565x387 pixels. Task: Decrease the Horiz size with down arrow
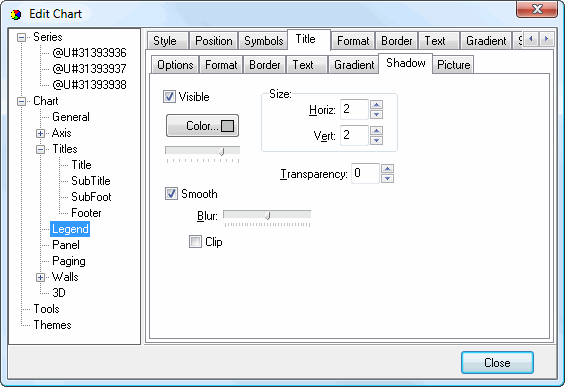[x=377, y=115]
